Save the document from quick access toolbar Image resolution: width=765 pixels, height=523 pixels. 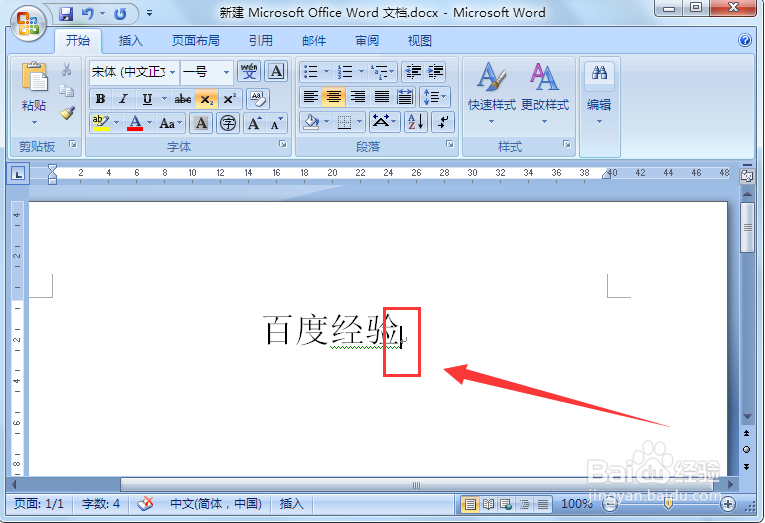[66, 14]
